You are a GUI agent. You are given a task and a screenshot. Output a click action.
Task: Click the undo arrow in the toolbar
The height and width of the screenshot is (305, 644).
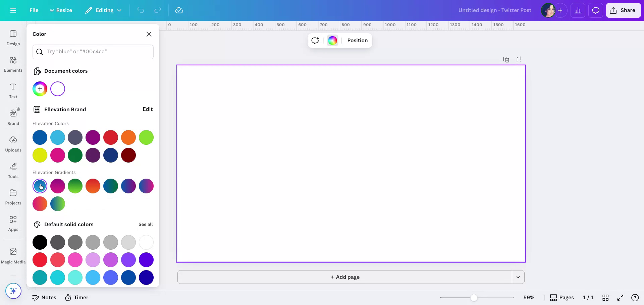tap(141, 10)
